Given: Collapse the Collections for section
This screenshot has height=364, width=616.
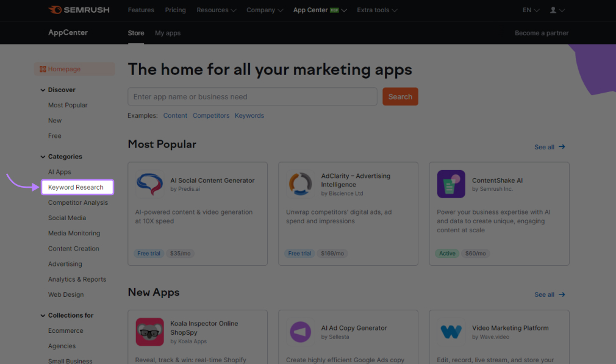Looking at the screenshot, I should pyautogui.click(x=43, y=315).
